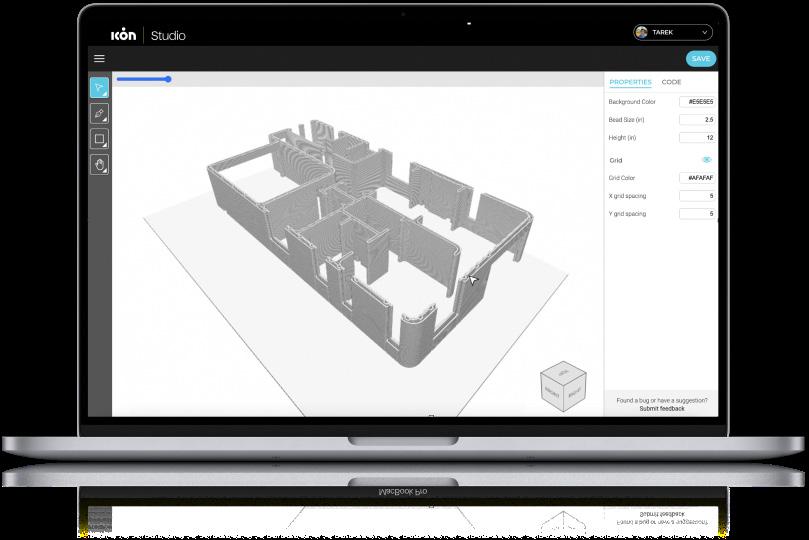Screen dimensions: 809x540
Task: Click the Grid Color #AFAFAF field
Action: pyautogui.click(x=697, y=178)
